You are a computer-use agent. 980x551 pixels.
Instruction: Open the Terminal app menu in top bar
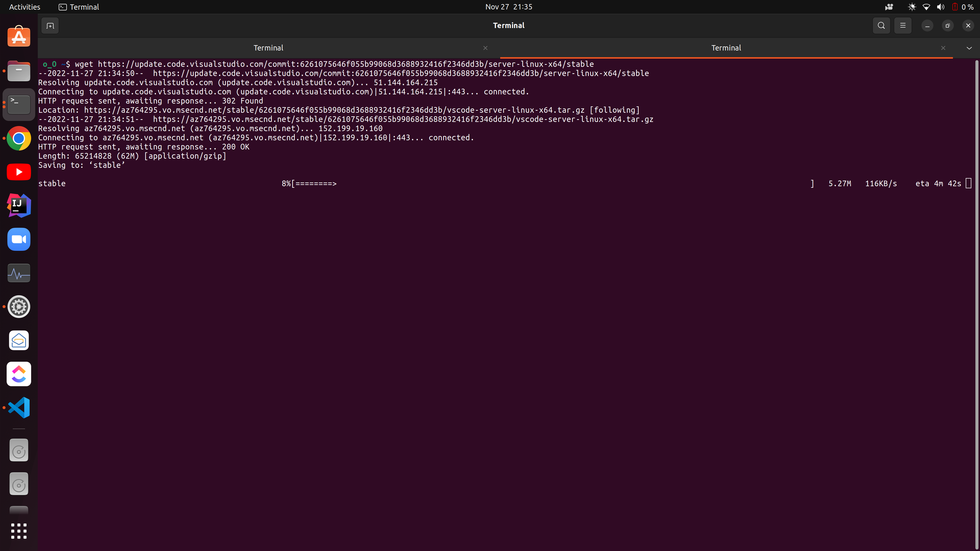pyautogui.click(x=79, y=7)
